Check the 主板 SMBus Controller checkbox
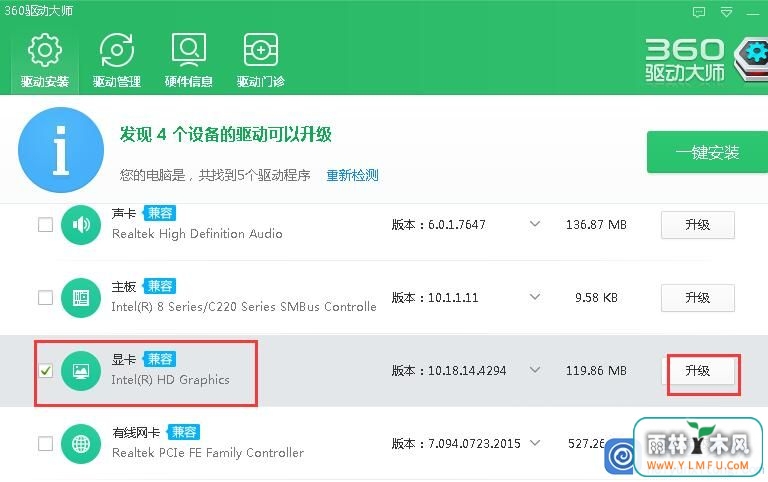Viewport: 768px width, 482px height. 46,298
